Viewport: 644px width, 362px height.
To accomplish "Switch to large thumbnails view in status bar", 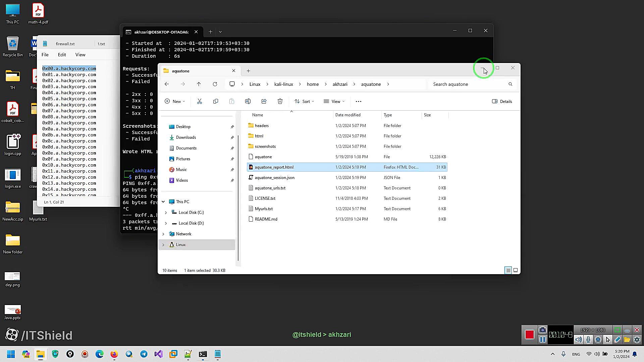I will pos(516,270).
